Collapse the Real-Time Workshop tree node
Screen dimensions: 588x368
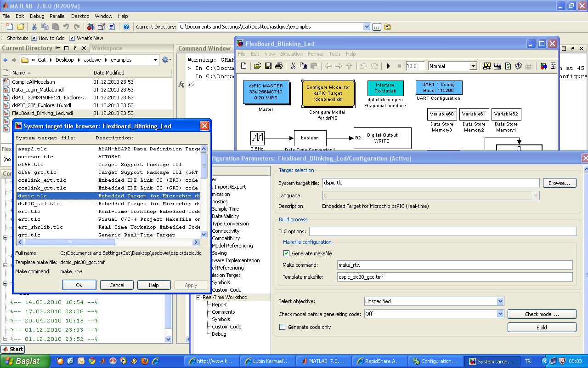click(x=199, y=297)
